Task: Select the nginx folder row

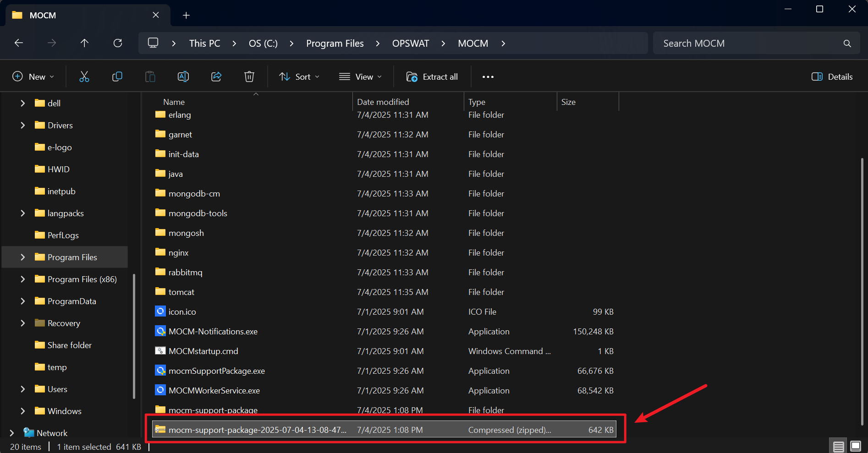Action: 384,252
